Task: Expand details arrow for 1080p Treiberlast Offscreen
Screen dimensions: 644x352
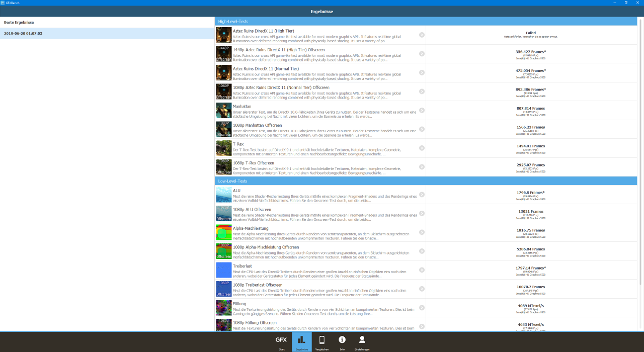Action: [x=422, y=289]
